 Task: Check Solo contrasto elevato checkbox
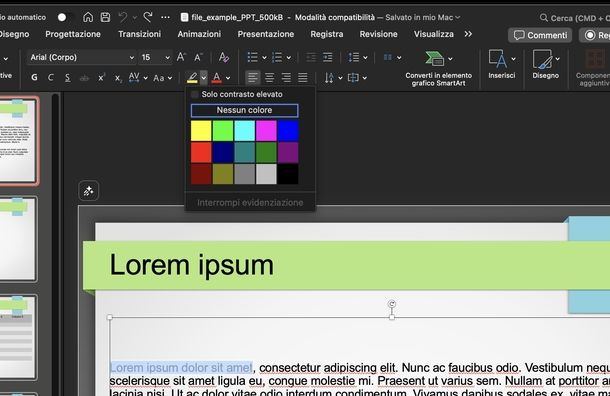(x=194, y=94)
